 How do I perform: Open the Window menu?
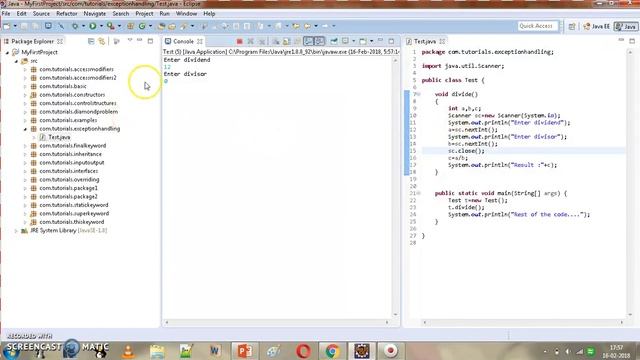(187, 13)
